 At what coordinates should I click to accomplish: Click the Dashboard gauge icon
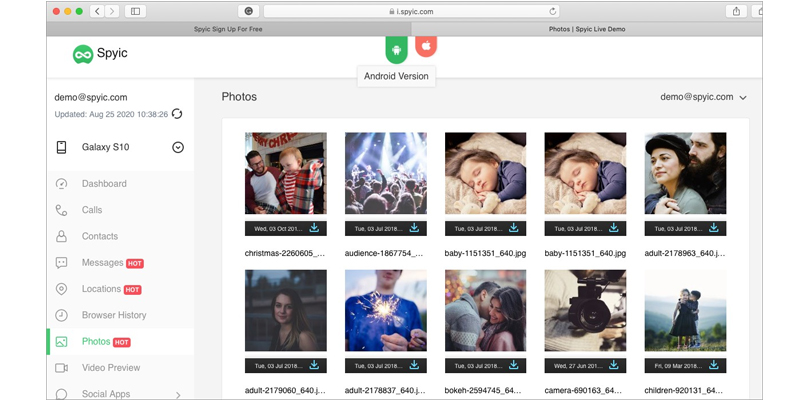(61, 183)
